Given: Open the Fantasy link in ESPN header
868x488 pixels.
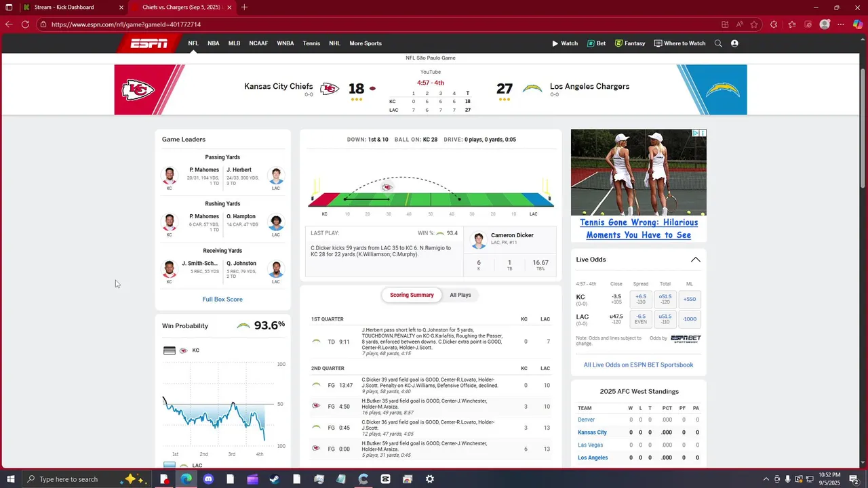Looking at the screenshot, I should click(x=630, y=43).
